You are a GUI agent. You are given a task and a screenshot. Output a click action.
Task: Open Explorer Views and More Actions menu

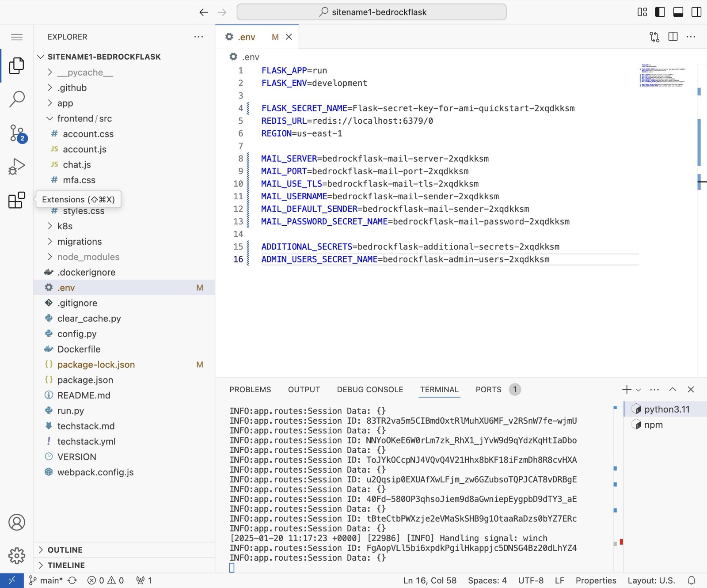coord(199,37)
